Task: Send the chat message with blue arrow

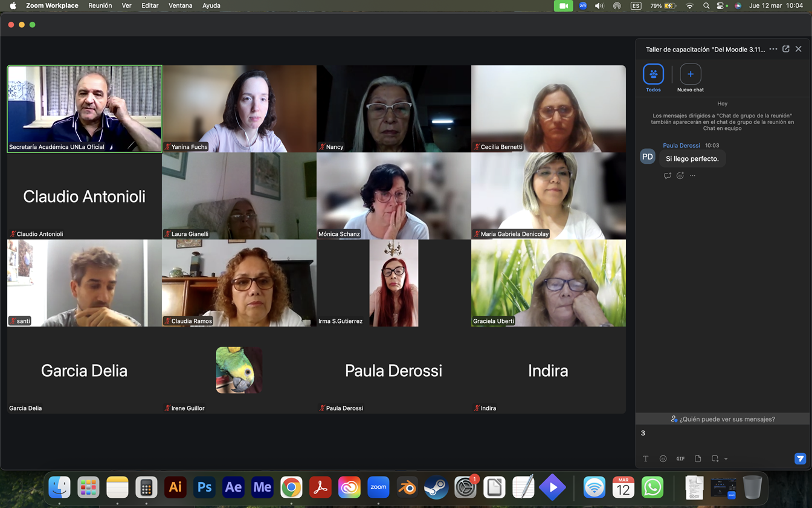Action: coord(800,459)
